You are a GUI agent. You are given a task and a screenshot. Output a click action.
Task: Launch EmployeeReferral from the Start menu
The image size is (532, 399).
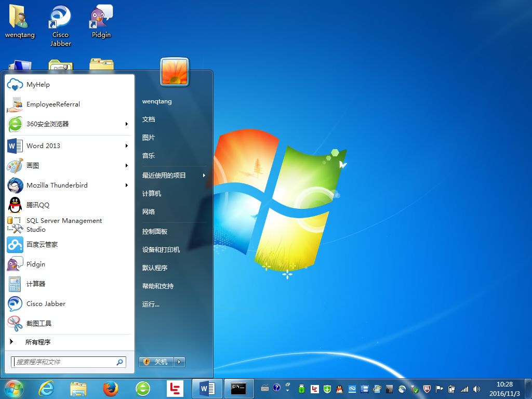tap(69, 104)
